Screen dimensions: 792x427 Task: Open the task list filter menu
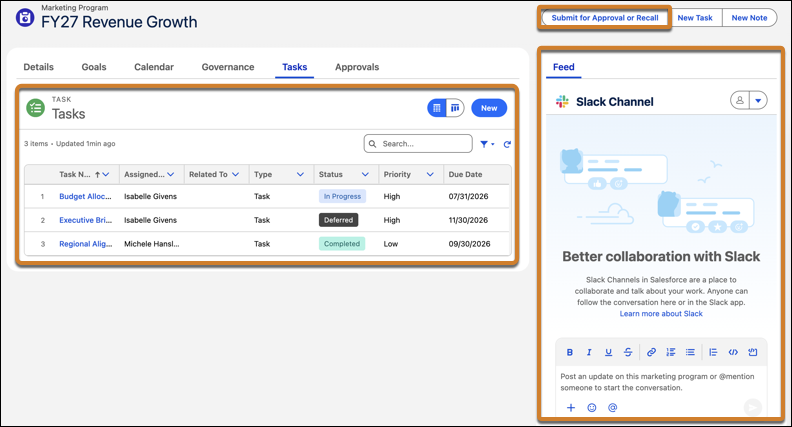pyautogui.click(x=487, y=144)
